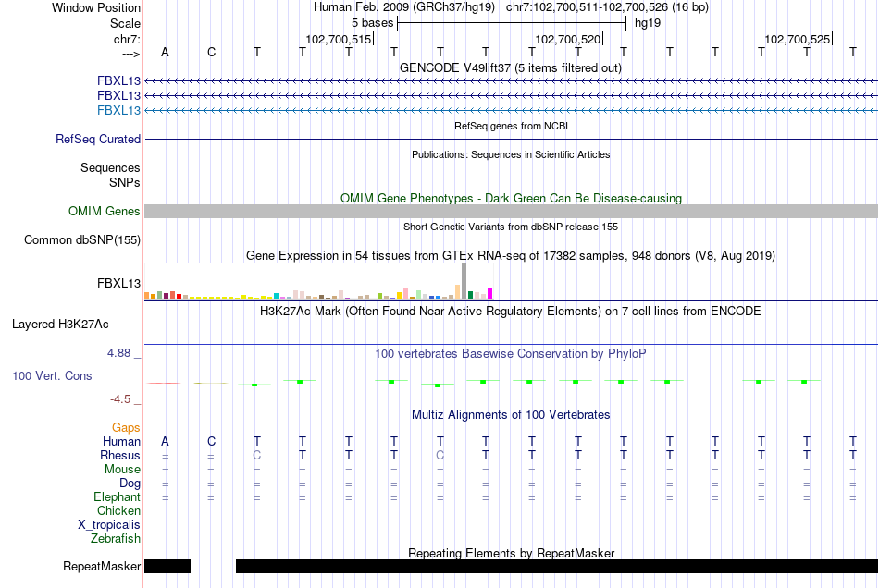This screenshot has width=879, height=588.
Task: Click the ---> sequence direction arrow label
Action: click(x=130, y=54)
